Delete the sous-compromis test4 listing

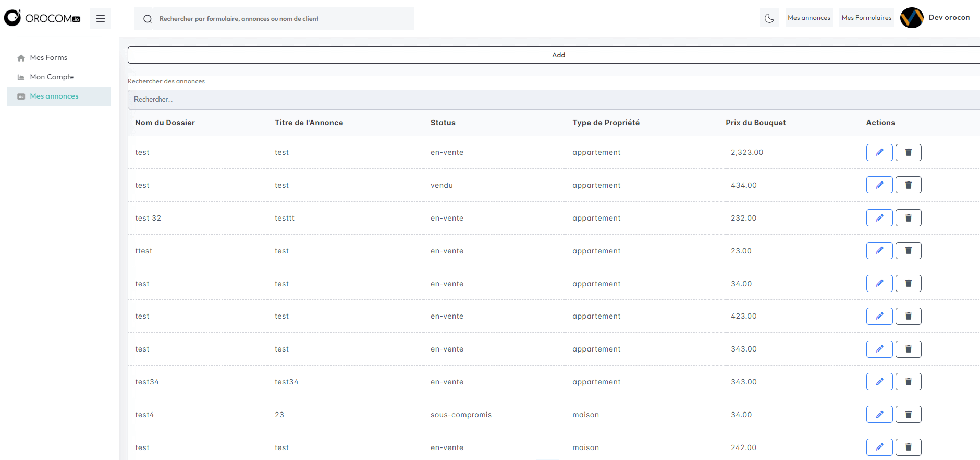click(x=908, y=415)
